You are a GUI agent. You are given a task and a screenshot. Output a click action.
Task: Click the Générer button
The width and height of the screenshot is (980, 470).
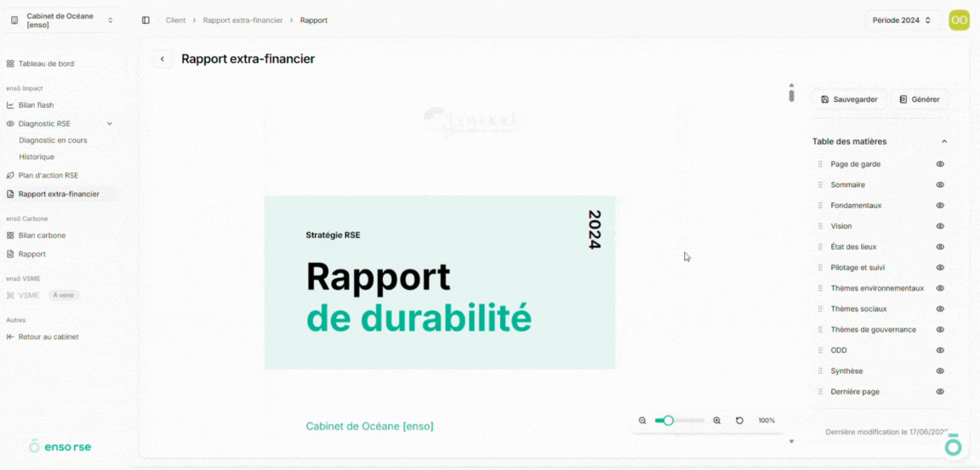(920, 99)
